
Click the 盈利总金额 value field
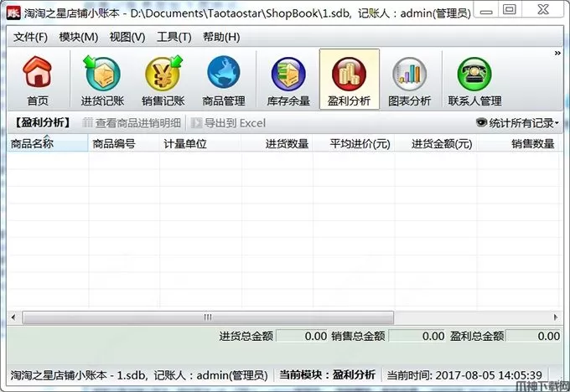point(533,336)
